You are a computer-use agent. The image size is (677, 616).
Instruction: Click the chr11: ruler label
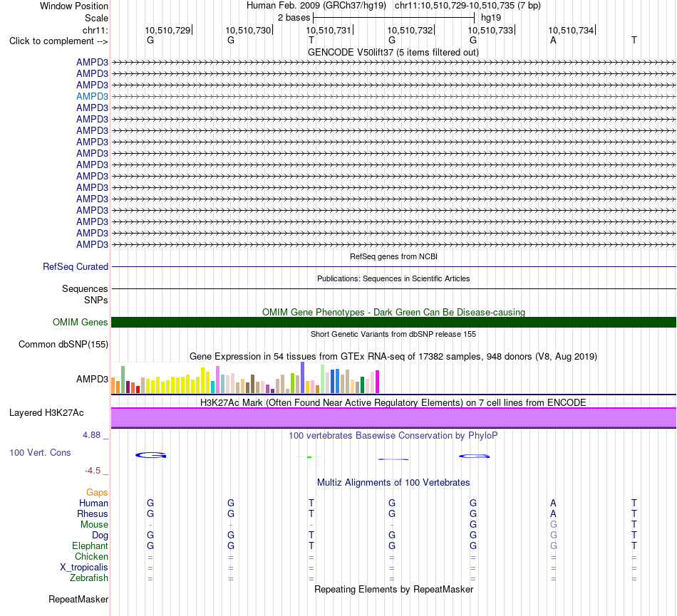coord(95,30)
